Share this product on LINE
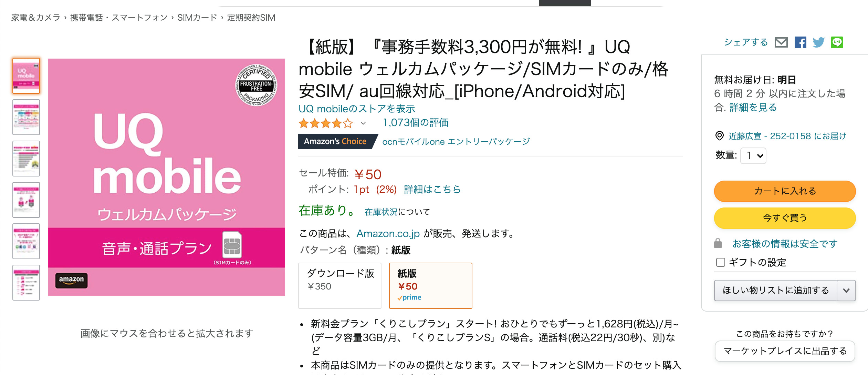The width and height of the screenshot is (868, 375). (837, 42)
